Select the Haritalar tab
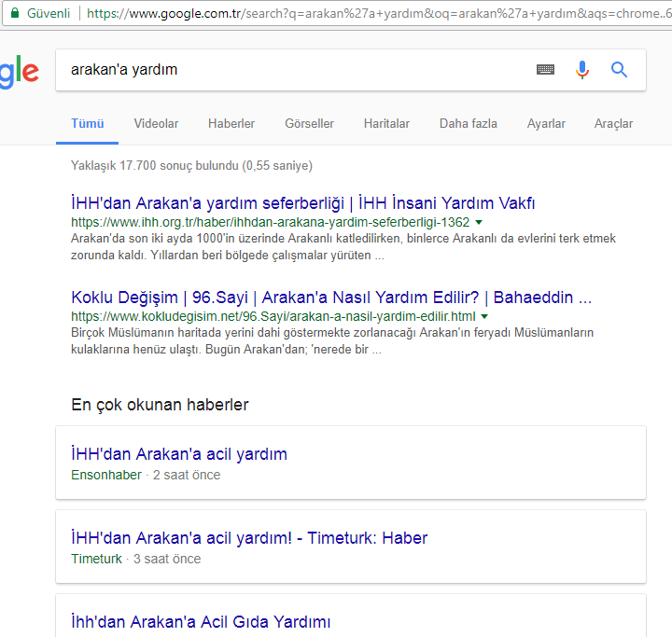Viewport: 672px width, 637px height. point(386,123)
